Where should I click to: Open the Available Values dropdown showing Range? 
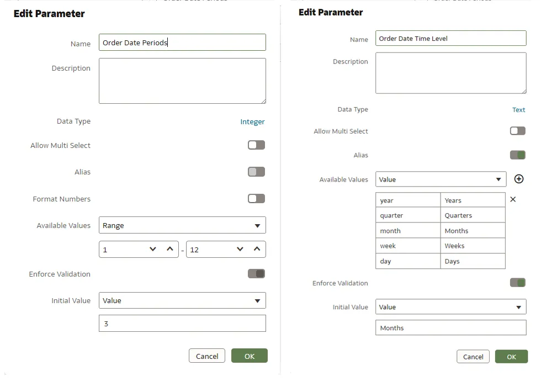pyautogui.click(x=182, y=225)
